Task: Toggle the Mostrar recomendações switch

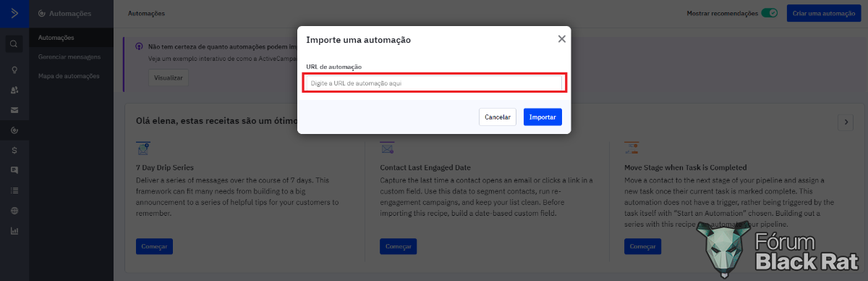Action: [x=770, y=13]
